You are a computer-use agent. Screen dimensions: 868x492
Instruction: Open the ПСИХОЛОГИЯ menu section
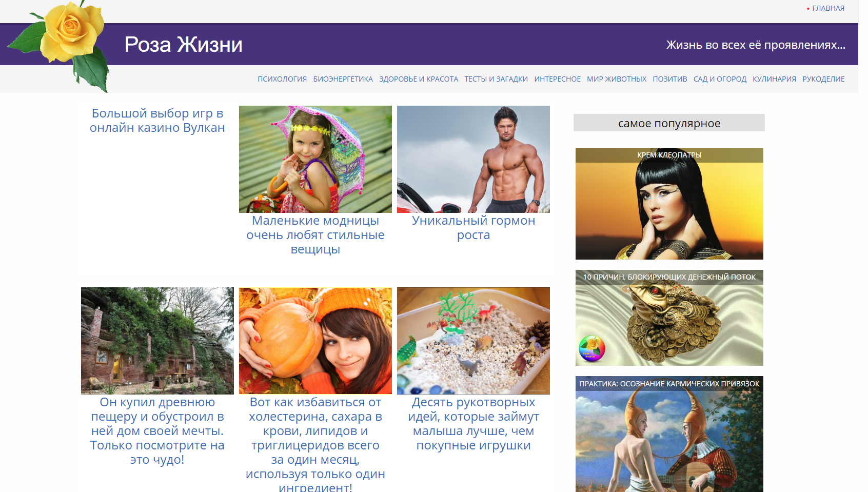point(282,79)
